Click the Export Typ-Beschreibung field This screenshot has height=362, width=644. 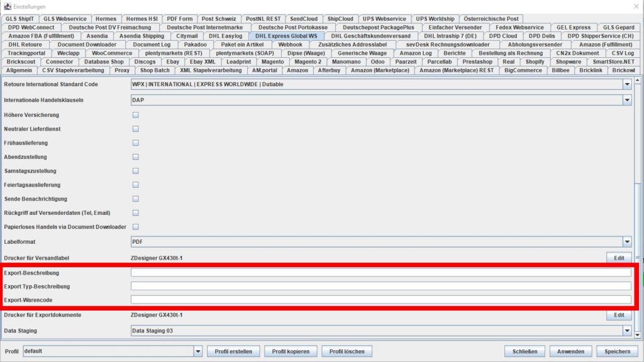380,286
